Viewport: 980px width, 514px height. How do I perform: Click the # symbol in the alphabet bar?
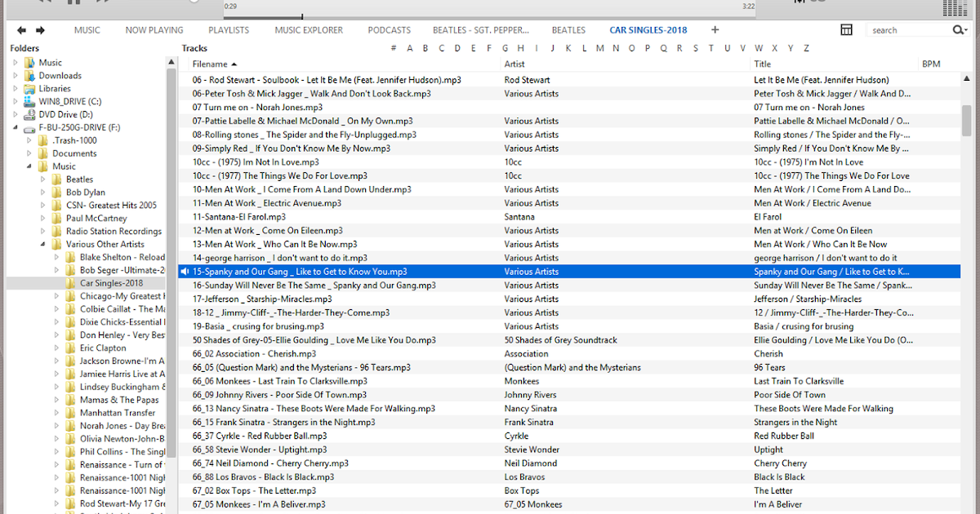(394, 48)
